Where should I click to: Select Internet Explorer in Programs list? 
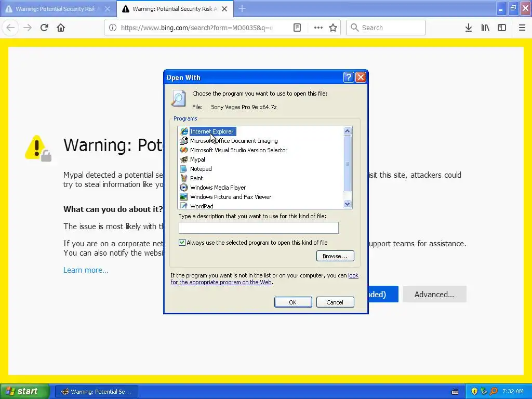pyautogui.click(x=212, y=131)
